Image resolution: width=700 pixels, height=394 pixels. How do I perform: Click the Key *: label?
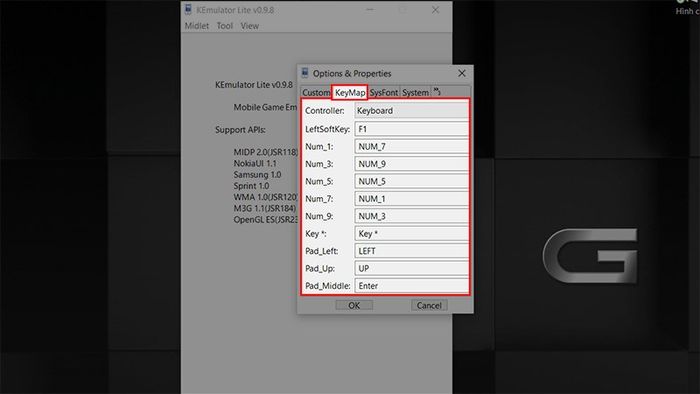[315, 233]
